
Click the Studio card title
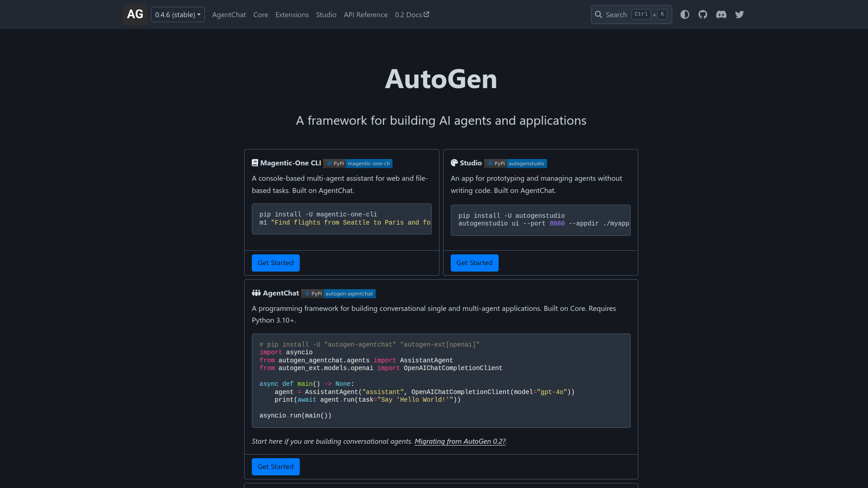pyautogui.click(x=471, y=163)
